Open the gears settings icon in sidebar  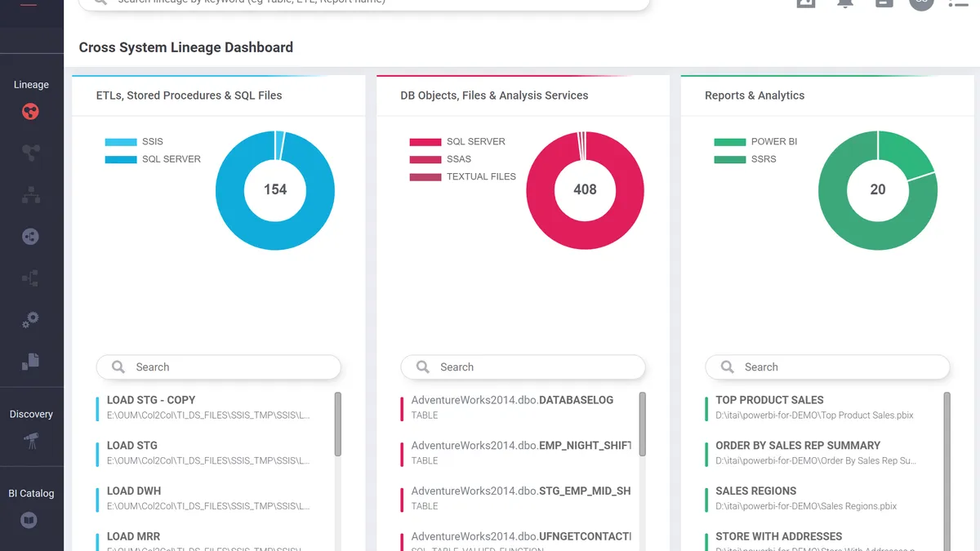(30, 320)
